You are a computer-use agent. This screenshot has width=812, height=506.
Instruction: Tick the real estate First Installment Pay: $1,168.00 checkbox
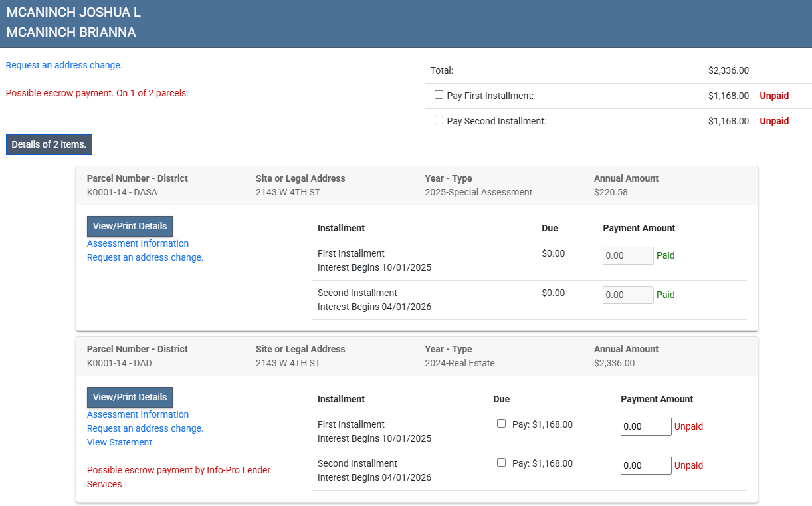click(x=501, y=424)
